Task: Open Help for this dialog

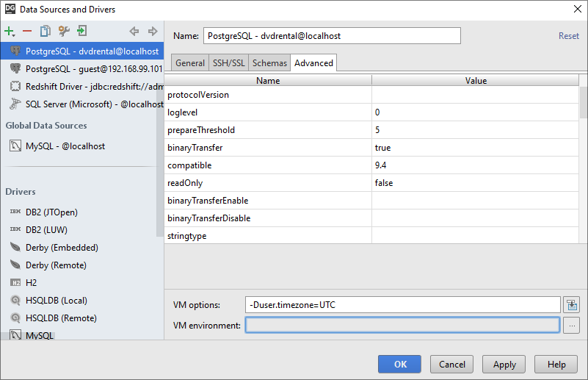Action: click(x=556, y=365)
